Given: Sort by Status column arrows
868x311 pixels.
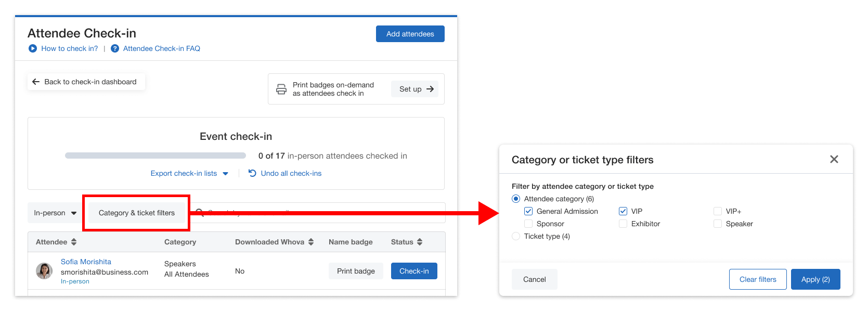Looking at the screenshot, I should 420,242.
